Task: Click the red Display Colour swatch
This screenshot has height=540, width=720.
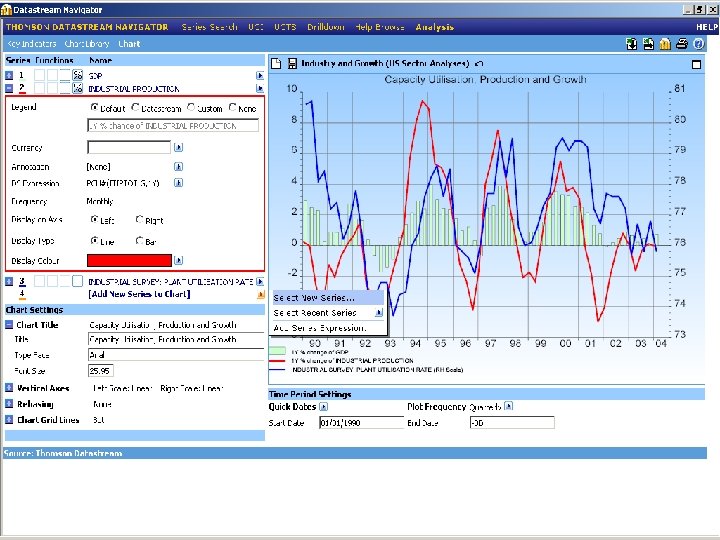Action: pyautogui.click(x=129, y=260)
